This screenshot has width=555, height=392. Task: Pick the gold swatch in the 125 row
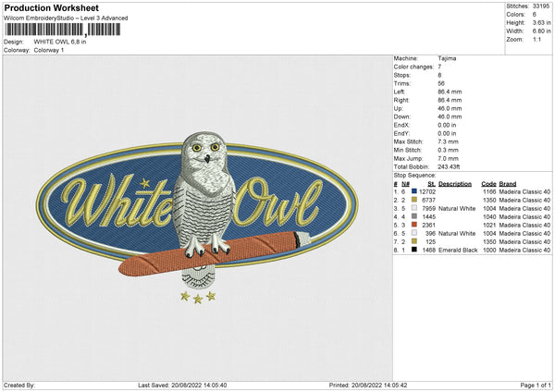click(x=414, y=241)
